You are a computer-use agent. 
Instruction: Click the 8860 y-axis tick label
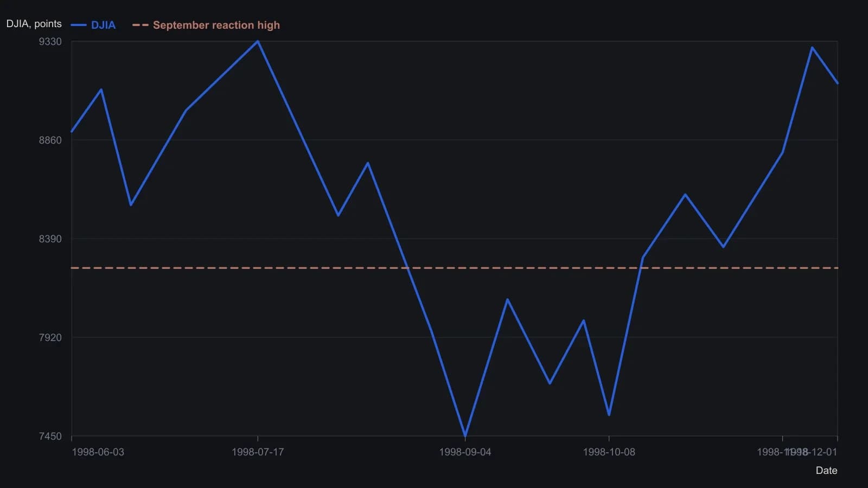point(50,140)
